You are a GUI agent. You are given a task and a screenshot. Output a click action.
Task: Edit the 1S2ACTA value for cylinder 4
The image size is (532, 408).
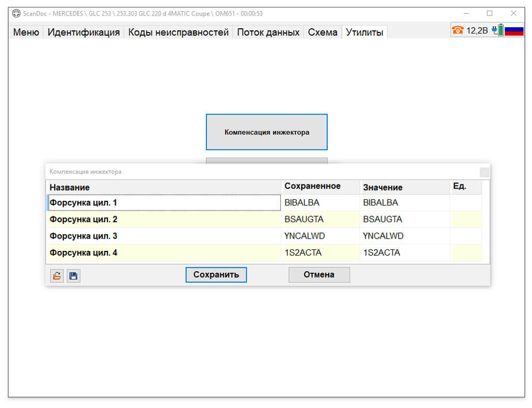pos(405,253)
